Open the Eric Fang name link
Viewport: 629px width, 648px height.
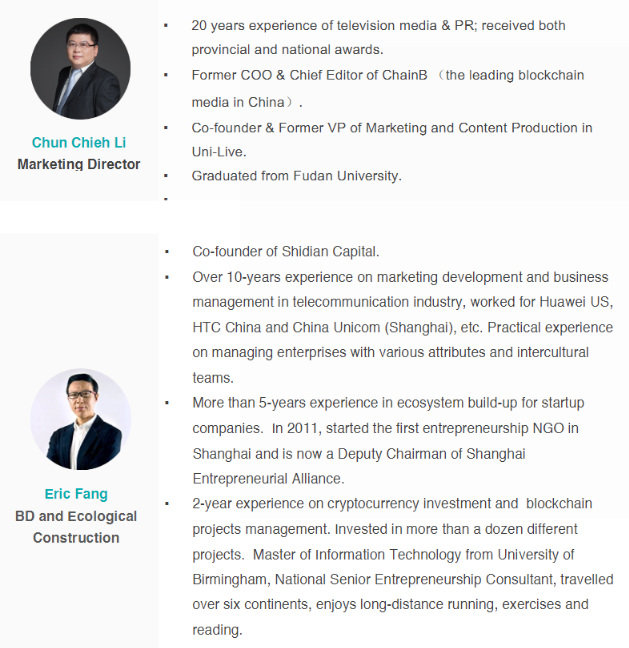tap(76, 494)
